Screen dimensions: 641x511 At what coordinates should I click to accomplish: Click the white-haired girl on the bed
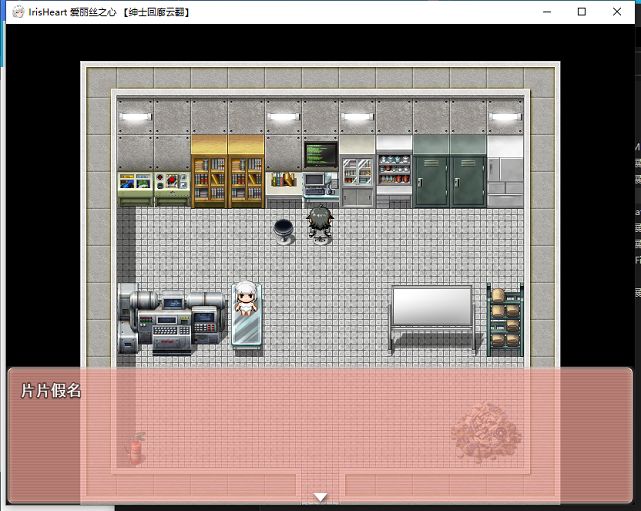tap(245, 300)
